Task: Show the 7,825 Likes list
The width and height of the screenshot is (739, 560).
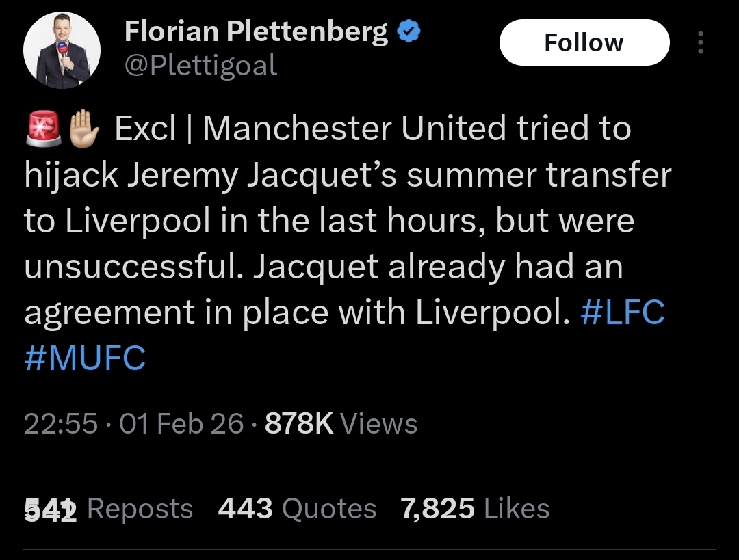Action: coord(475,509)
